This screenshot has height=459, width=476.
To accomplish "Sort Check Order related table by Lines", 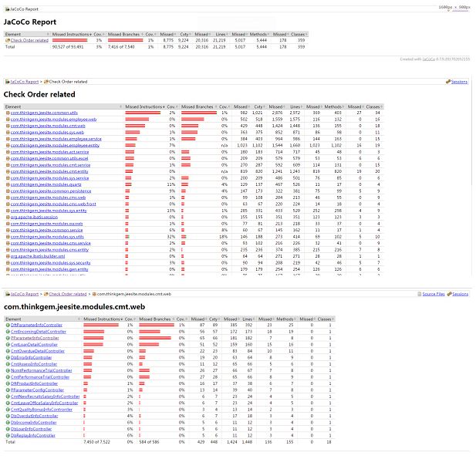I will pos(295,106).
